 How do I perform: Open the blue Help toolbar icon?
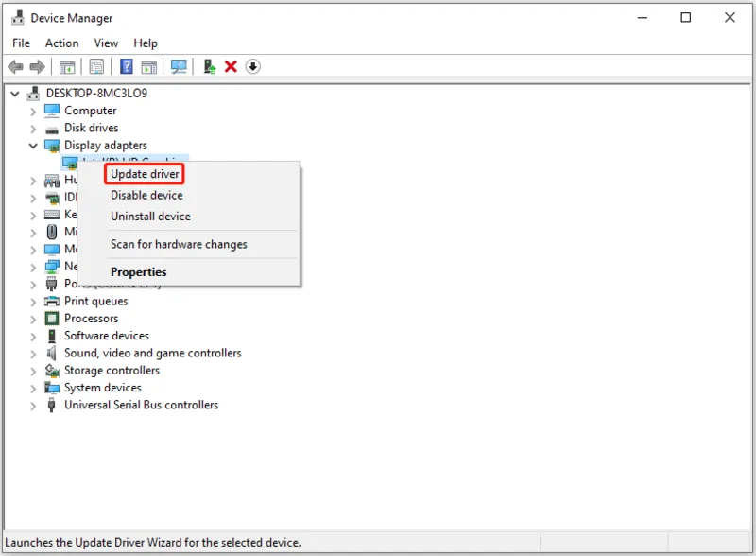point(127,66)
